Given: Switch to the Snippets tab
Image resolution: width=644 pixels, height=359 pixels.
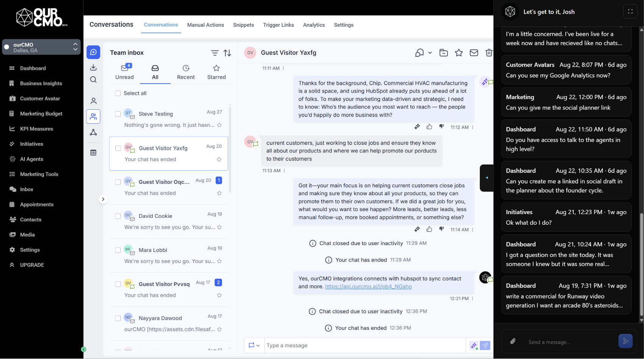Looking at the screenshot, I should (x=244, y=25).
